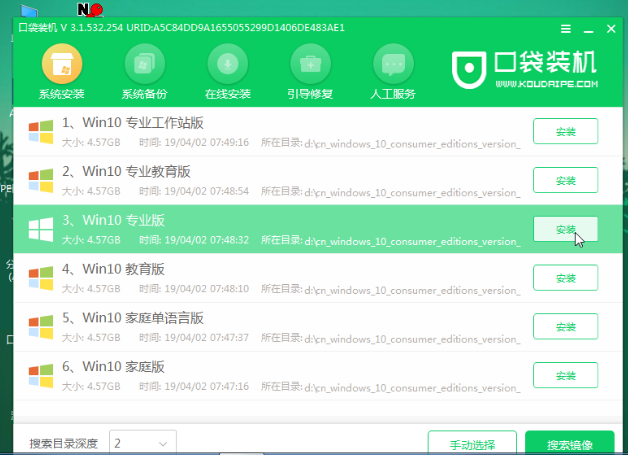Install Win10 家庭单语言版

[x=565, y=326]
